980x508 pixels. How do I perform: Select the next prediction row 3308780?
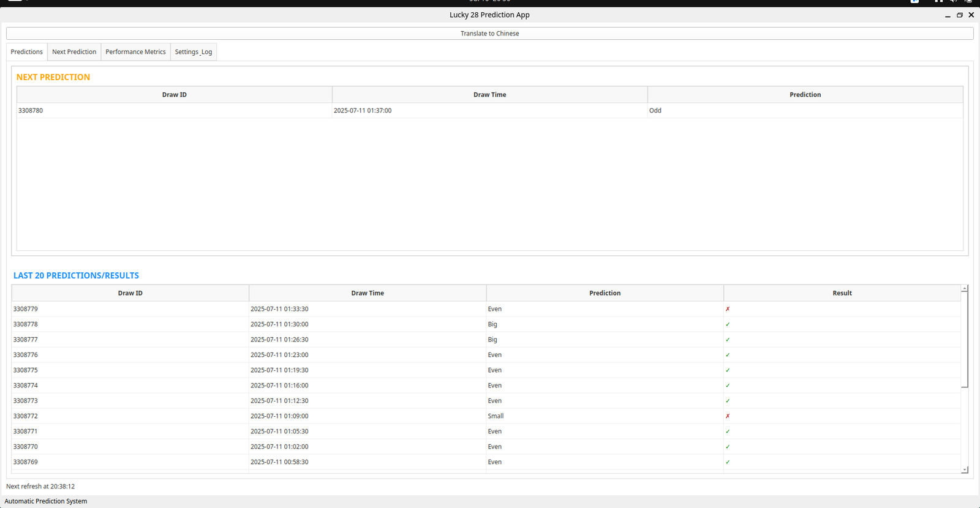(x=174, y=111)
